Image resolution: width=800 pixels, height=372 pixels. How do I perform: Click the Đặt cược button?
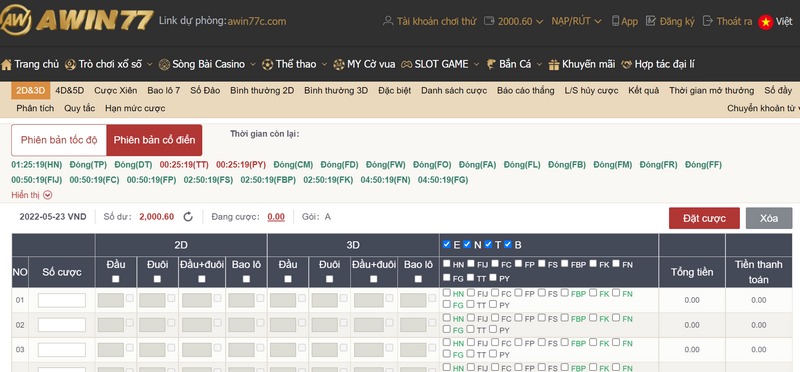tap(704, 218)
